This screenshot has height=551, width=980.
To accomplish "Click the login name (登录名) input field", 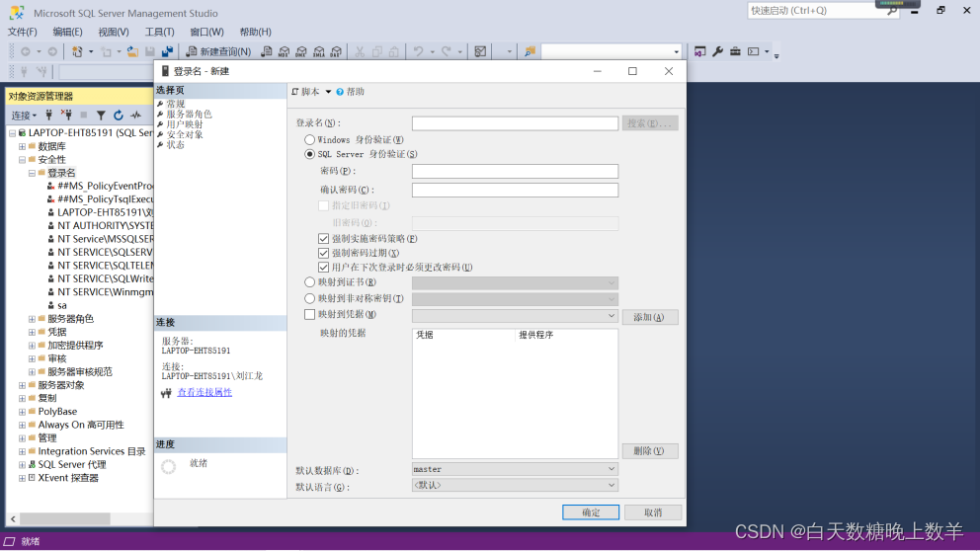I will (x=515, y=123).
